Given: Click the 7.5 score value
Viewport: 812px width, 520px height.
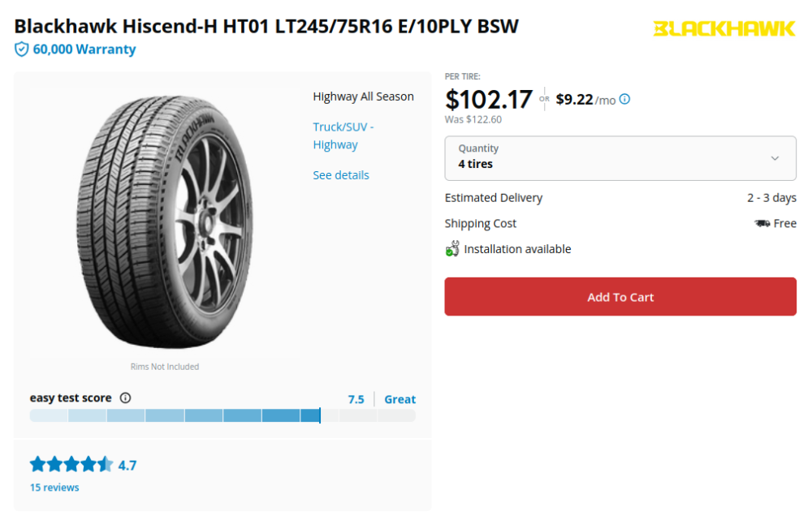Looking at the screenshot, I should click(x=356, y=399).
